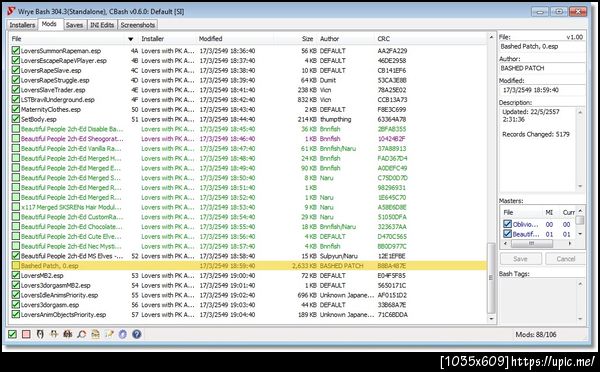
Task: Enable the Bashed Patch, 0.esp checkbox
Action: tap(16, 266)
